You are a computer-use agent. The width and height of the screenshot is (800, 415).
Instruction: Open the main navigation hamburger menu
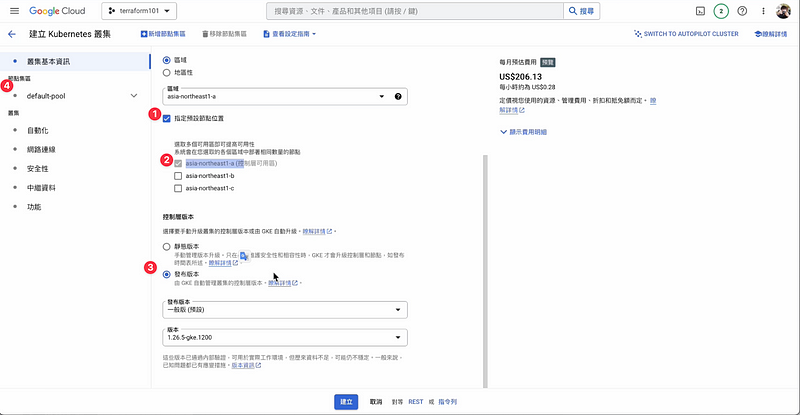click(14, 11)
